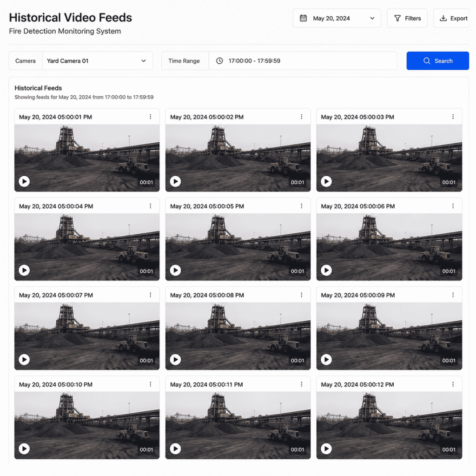Open more options for 05:00:03 PM feed

point(453,117)
